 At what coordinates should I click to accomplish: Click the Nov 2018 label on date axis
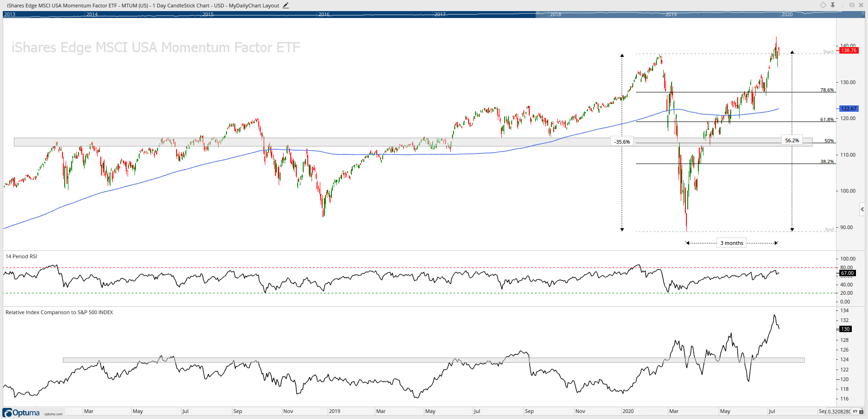288,411
